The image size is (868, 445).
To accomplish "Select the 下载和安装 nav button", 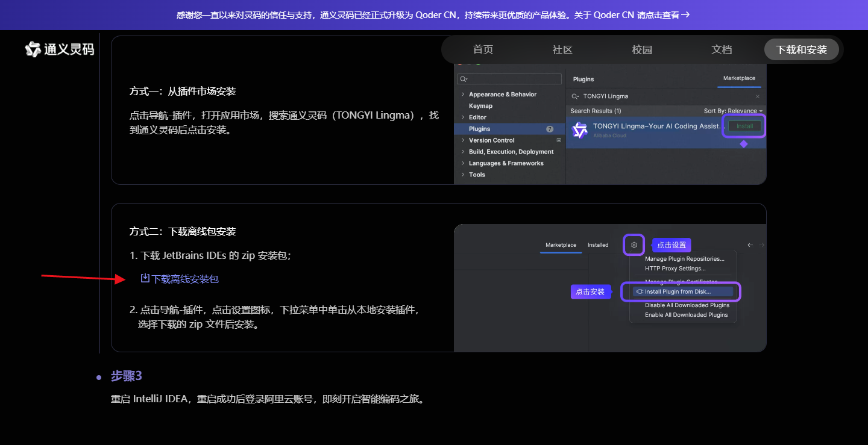I will click(x=802, y=49).
